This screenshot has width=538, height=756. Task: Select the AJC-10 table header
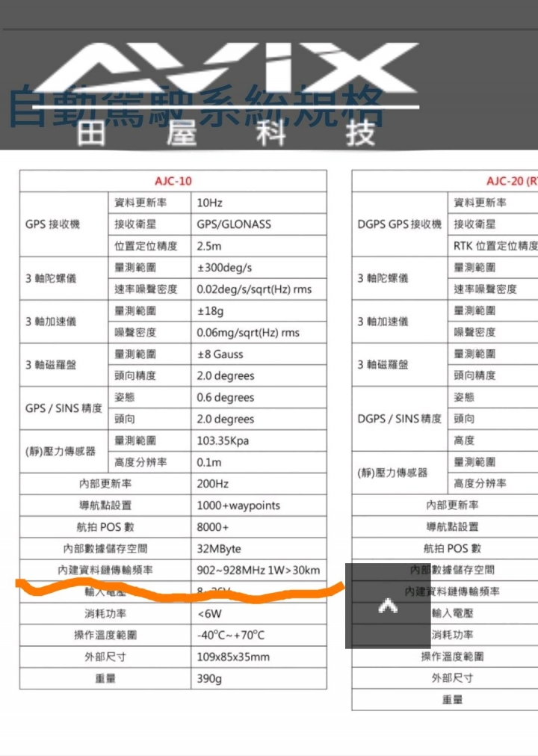pyautogui.click(x=173, y=181)
